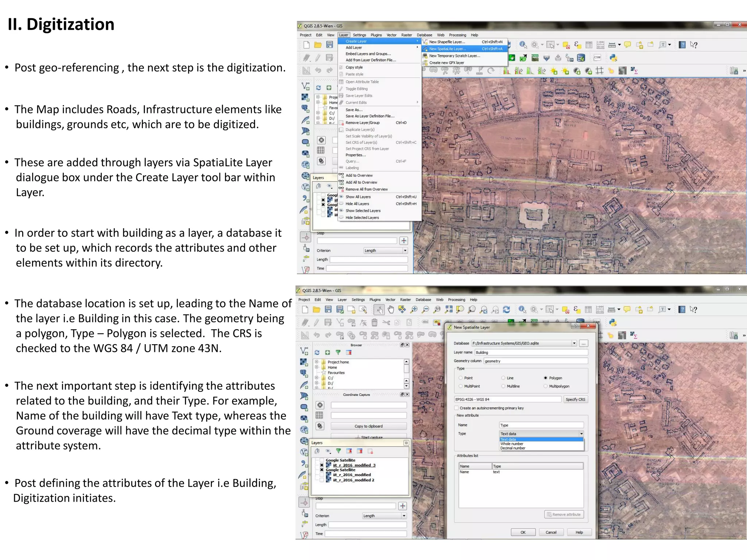Select MultiPoint geometry type radio button
The height and width of the screenshot is (560, 747).
pos(461,386)
